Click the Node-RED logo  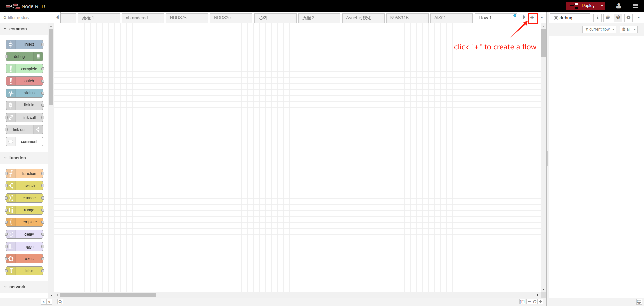click(25, 6)
